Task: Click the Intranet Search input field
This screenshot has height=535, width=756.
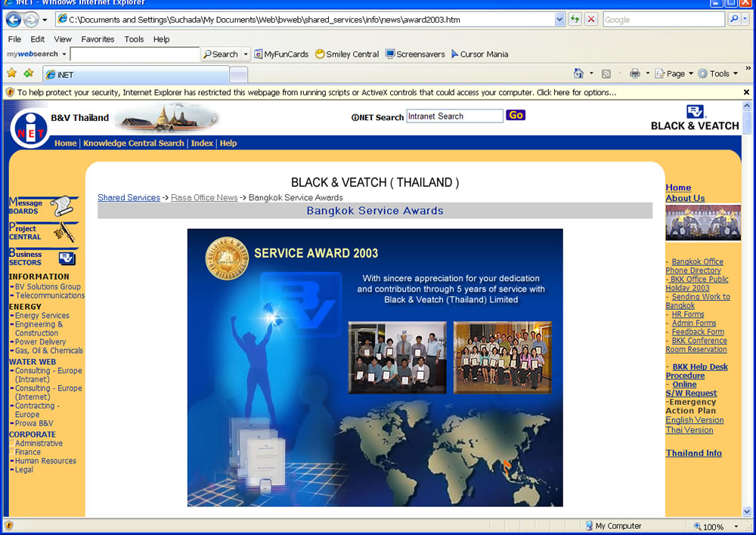Action: 454,116
